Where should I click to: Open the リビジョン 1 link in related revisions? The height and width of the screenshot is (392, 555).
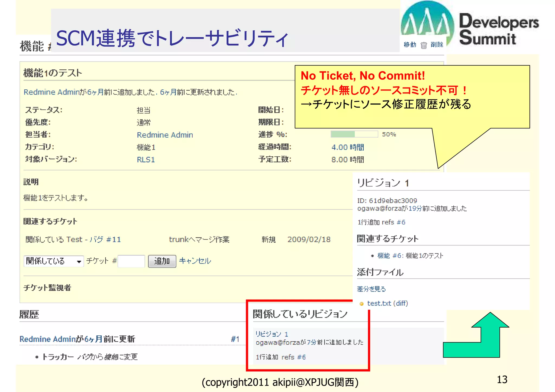tap(272, 334)
